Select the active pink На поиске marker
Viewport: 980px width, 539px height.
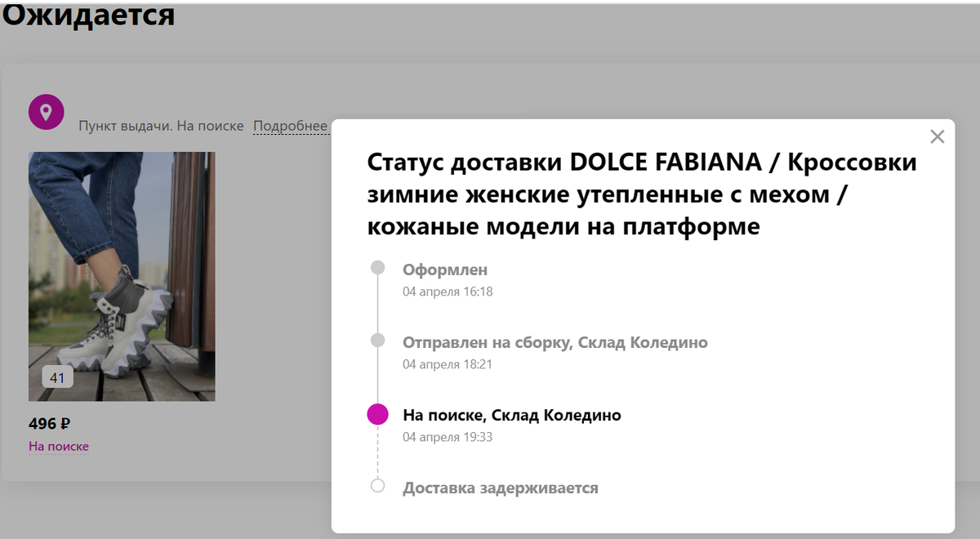377,414
